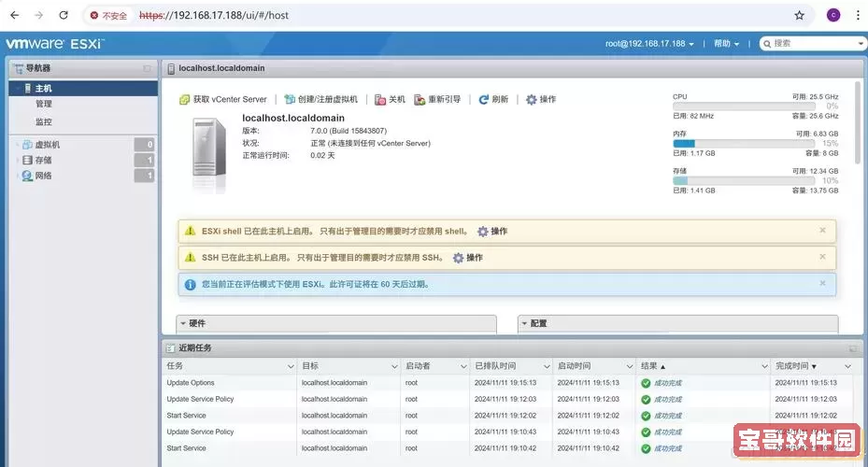Dismiss the evaluation mode notice

[822, 283]
